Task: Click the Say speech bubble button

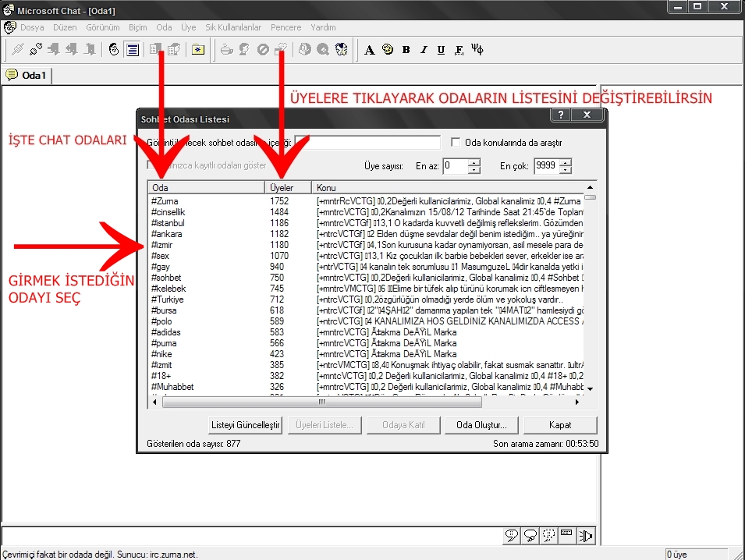Action: tap(512, 536)
